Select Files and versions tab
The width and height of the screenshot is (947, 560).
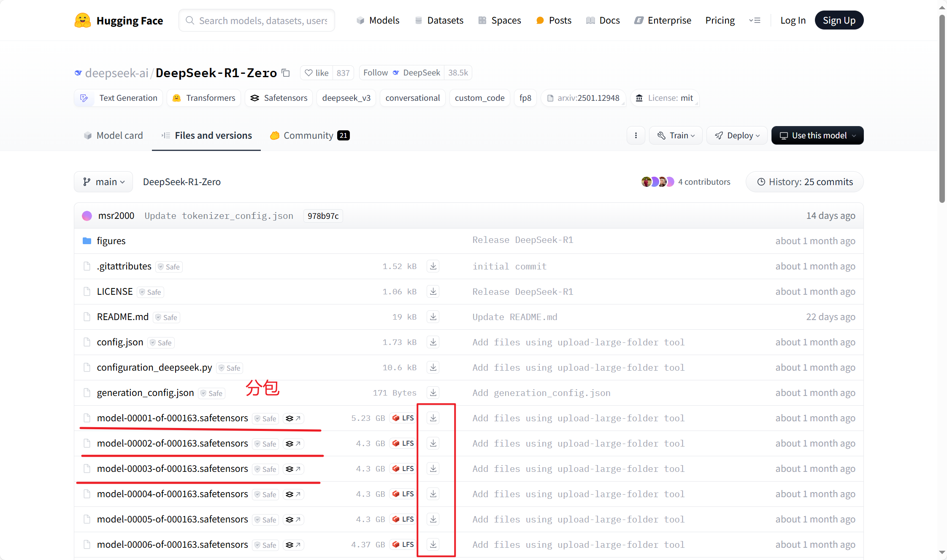[206, 135]
